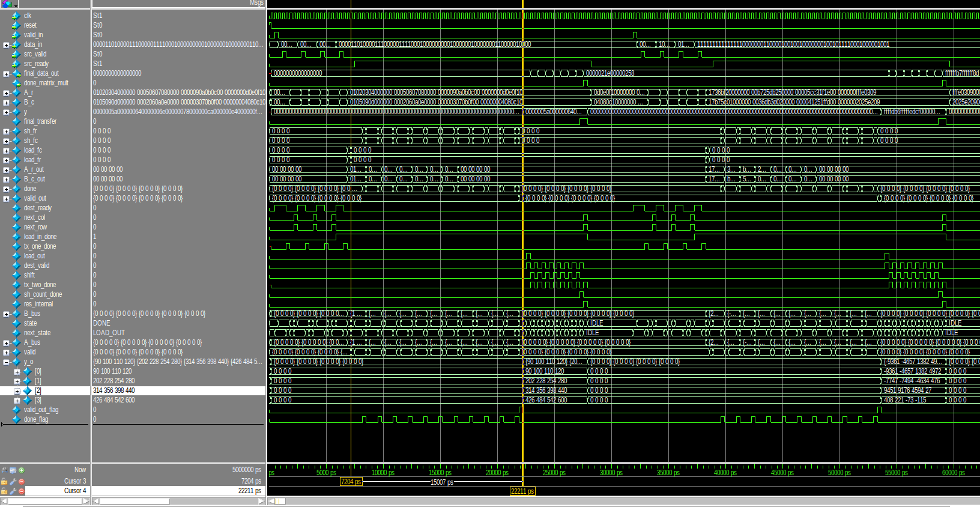Select the valid_in signal icon
Screen dimensions: 980x507
(16, 35)
